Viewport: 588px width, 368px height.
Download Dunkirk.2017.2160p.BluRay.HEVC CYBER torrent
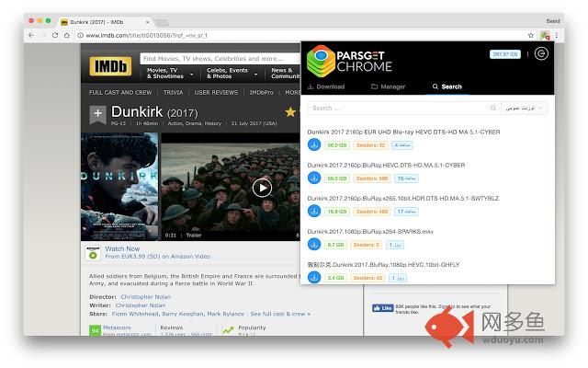(x=314, y=178)
